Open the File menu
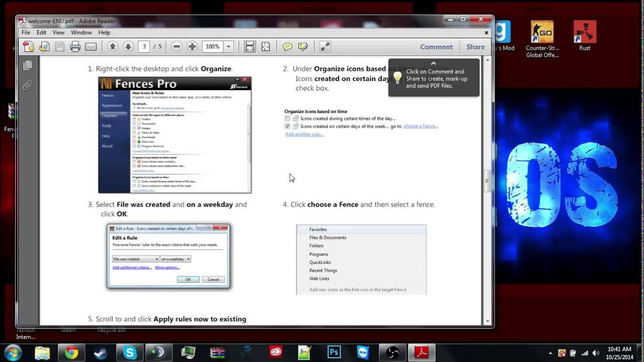This screenshot has width=644, height=362. point(26,32)
